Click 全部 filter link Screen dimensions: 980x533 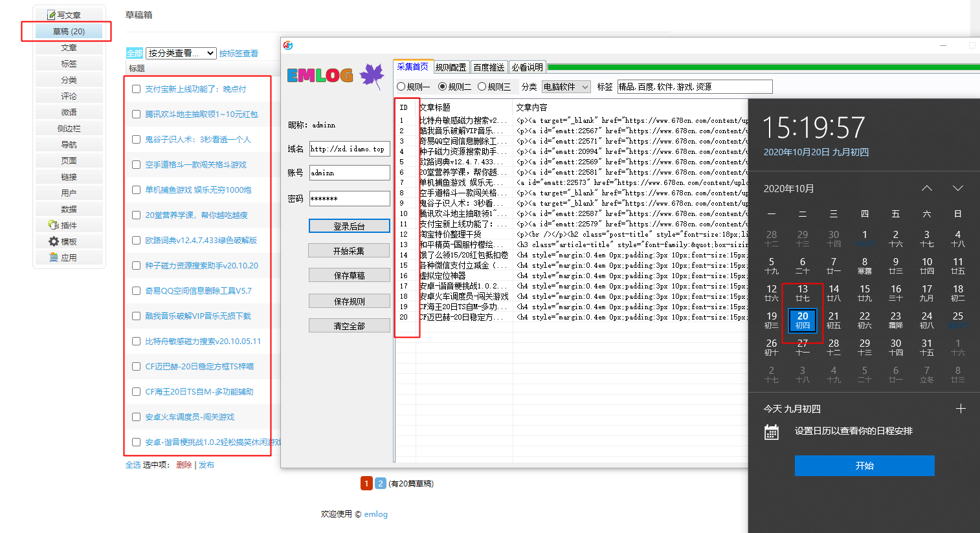[x=135, y=54]
